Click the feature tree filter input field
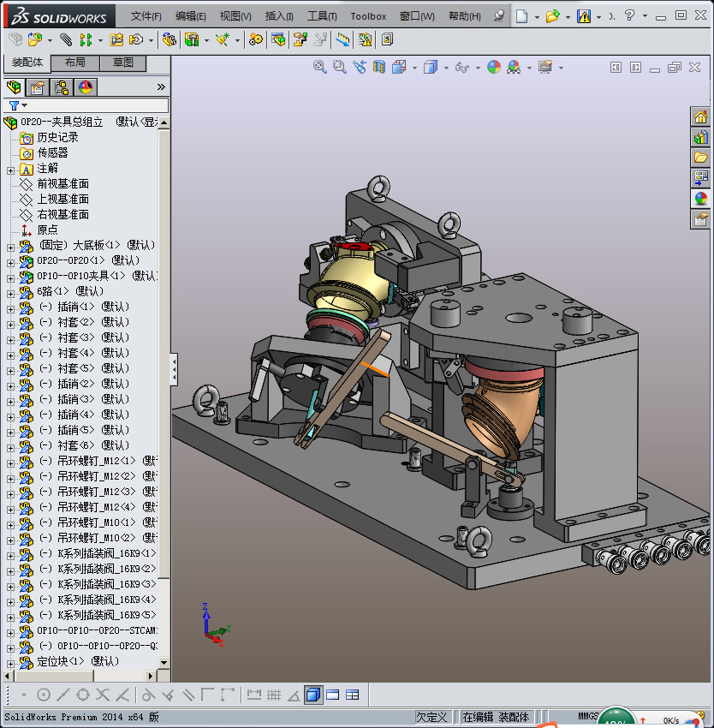The height and width of the screenshot is (728, 714). (94, 105)
